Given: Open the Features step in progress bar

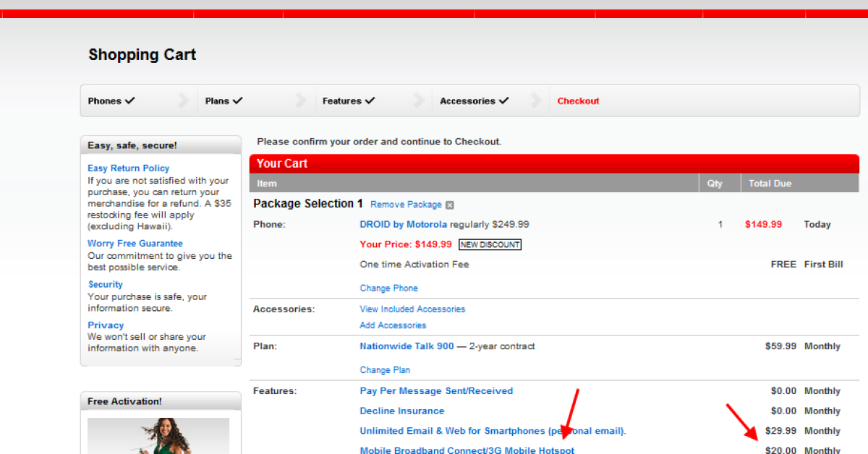Looking at the screenshot, I should (x=348, y=101).
